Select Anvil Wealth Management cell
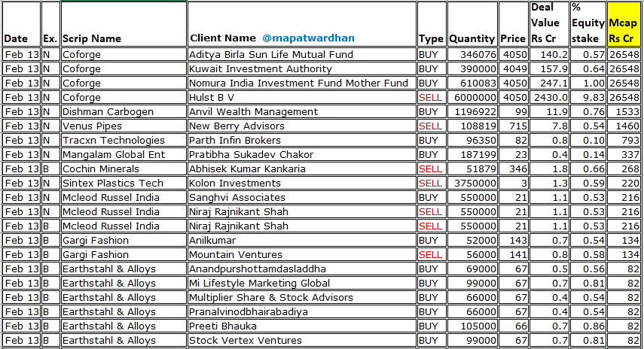Image resolution: width=644 pixels, height=349 pixels. tap(302, 112)
